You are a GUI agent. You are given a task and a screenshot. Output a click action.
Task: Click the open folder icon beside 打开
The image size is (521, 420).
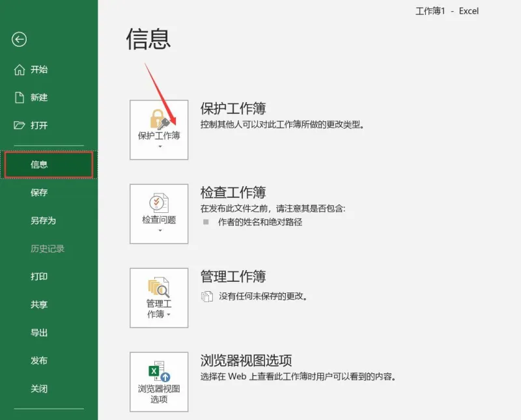(20, 125)
